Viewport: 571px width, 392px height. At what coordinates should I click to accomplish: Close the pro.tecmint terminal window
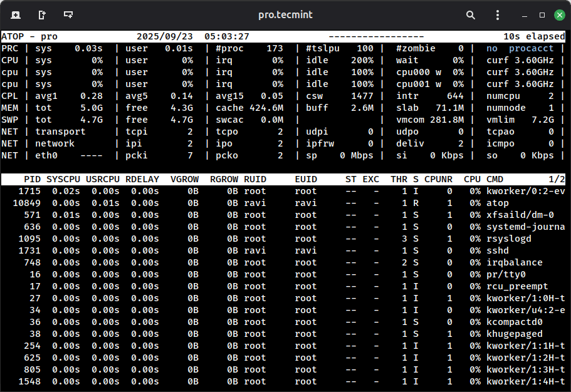point(558,14)
